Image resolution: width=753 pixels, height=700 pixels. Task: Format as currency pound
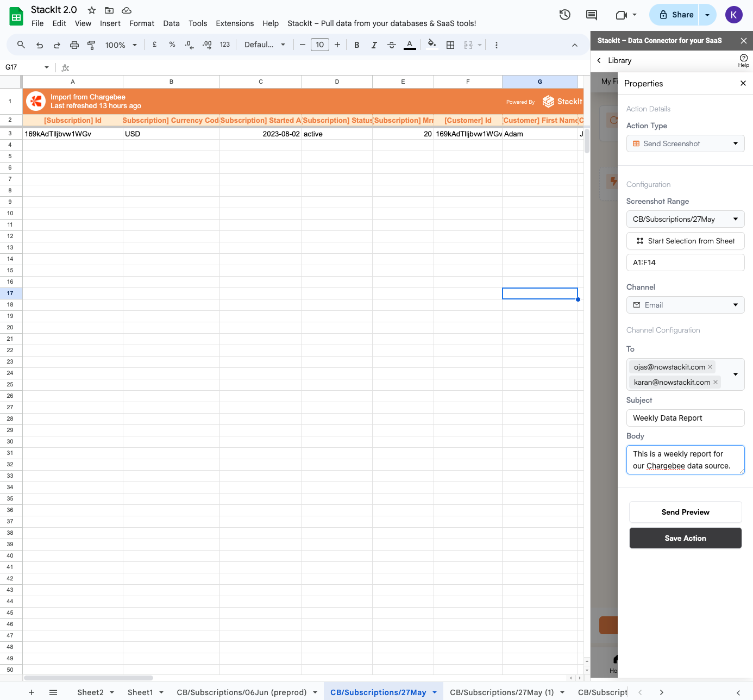click(155, 45)
